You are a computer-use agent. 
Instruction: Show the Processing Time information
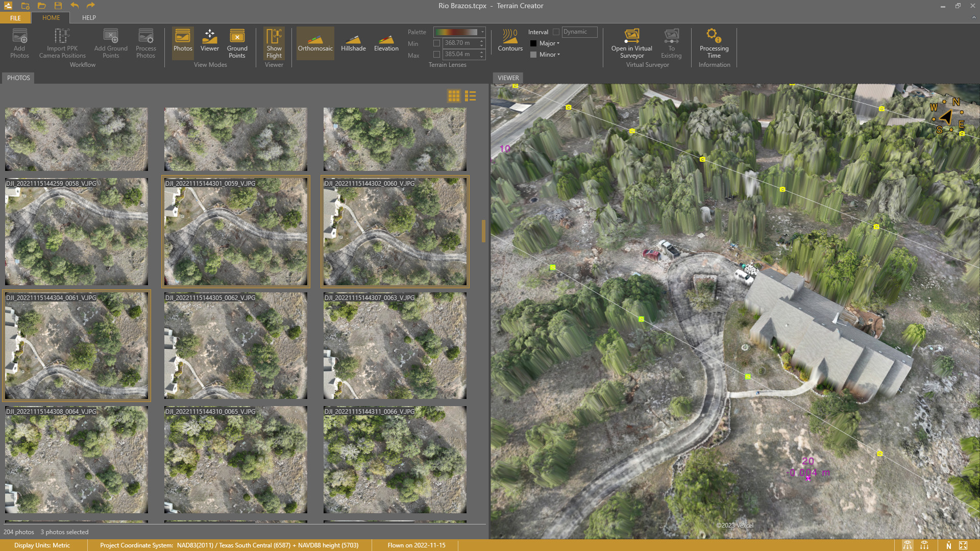tap(714, 43)
